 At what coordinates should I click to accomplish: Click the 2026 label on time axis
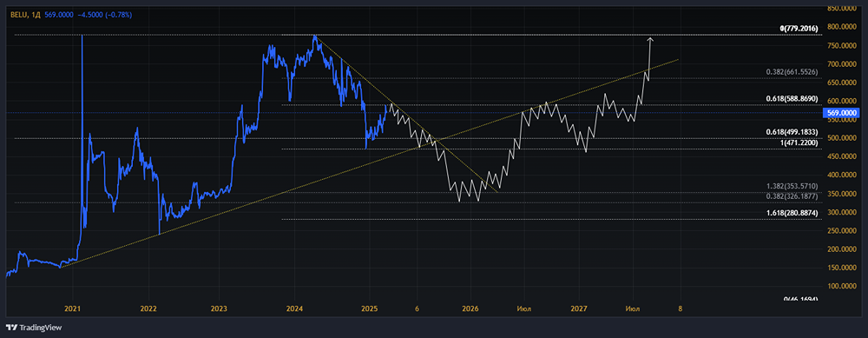tap(470, 308)
